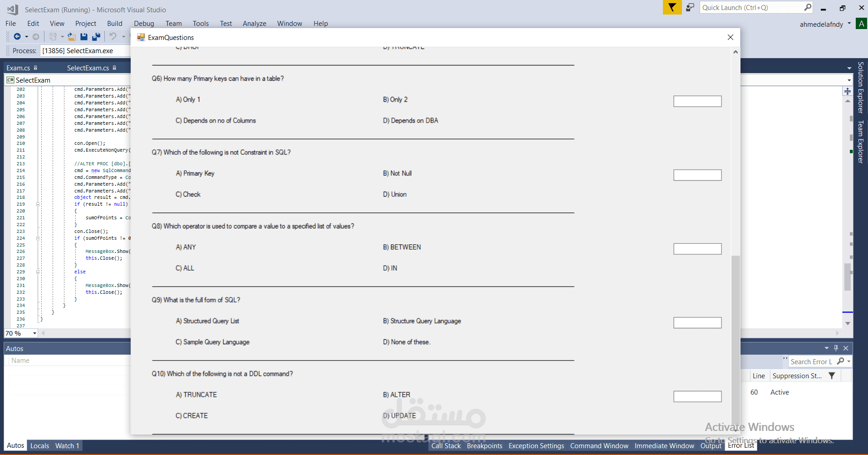Click the editor split-window icon above scrollbar
Image resolution: width=868 pixels, height=455 pixels.
tap(848, 91)
